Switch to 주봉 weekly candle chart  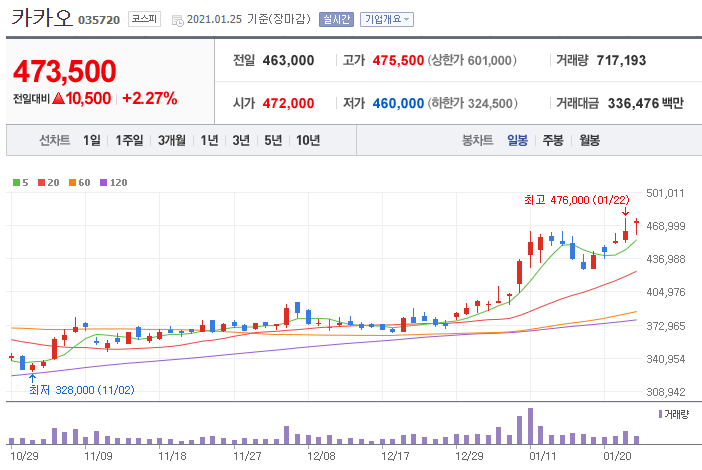[553, 141]
